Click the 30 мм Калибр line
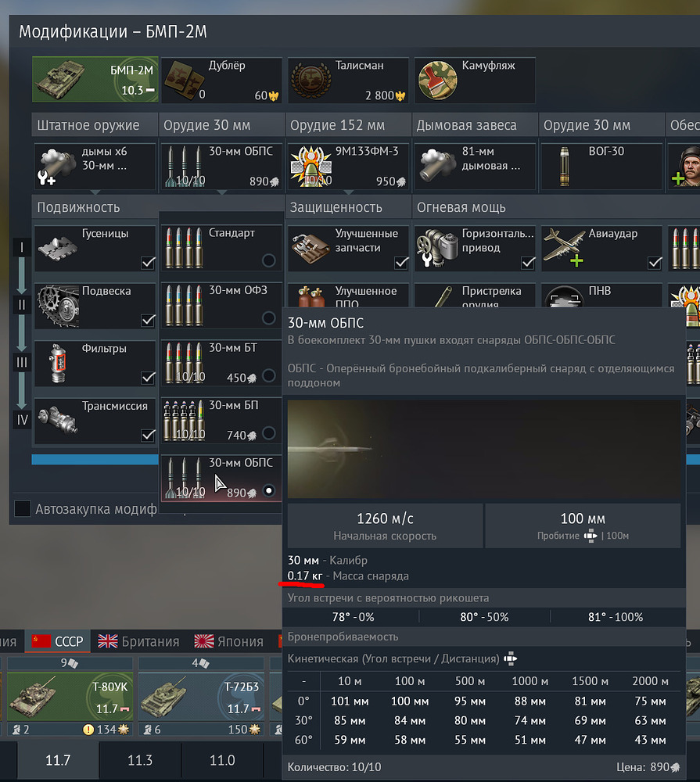 327,561
